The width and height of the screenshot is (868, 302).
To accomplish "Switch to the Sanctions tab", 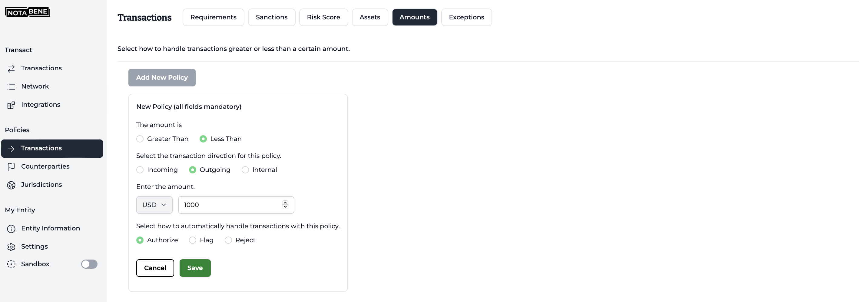I will (x=272, y=17).
